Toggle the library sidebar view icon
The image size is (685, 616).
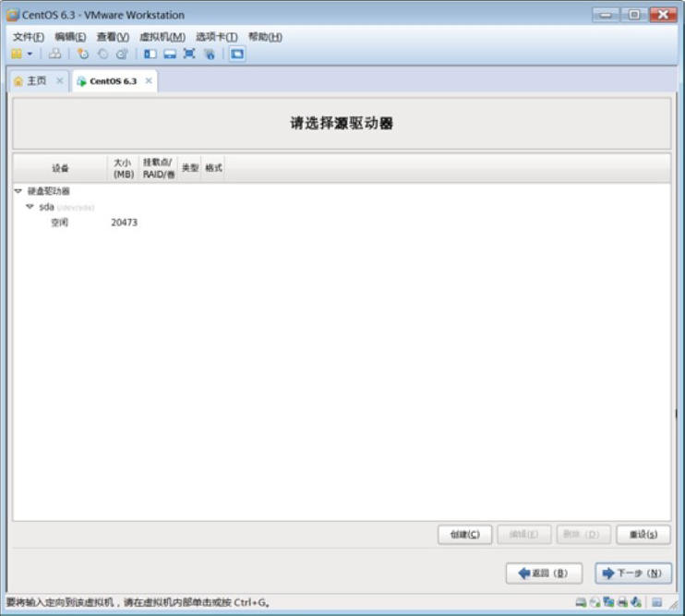pyautogui.click(x=150, y=54)
